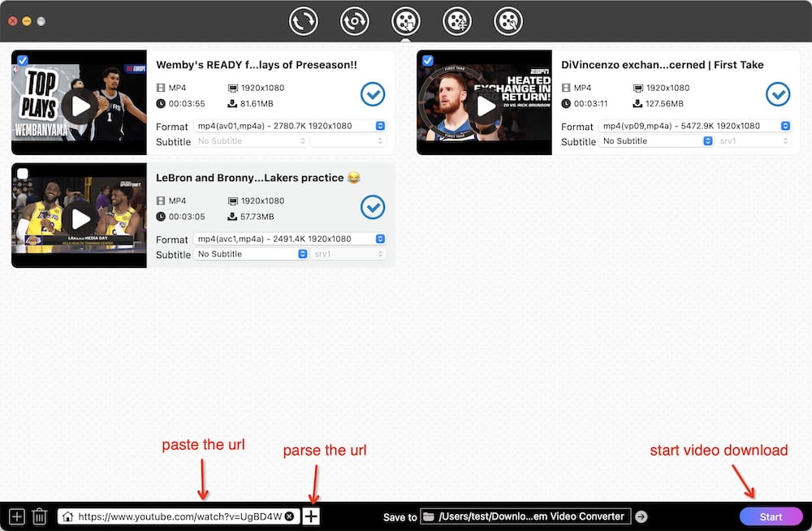Select the film reel download icon in toolbar
812x531 pixels.
[x=406, y=21]
